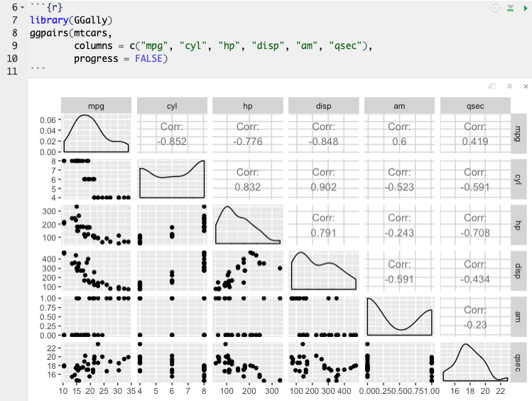Click the am density plot panel

click(399, 317)
